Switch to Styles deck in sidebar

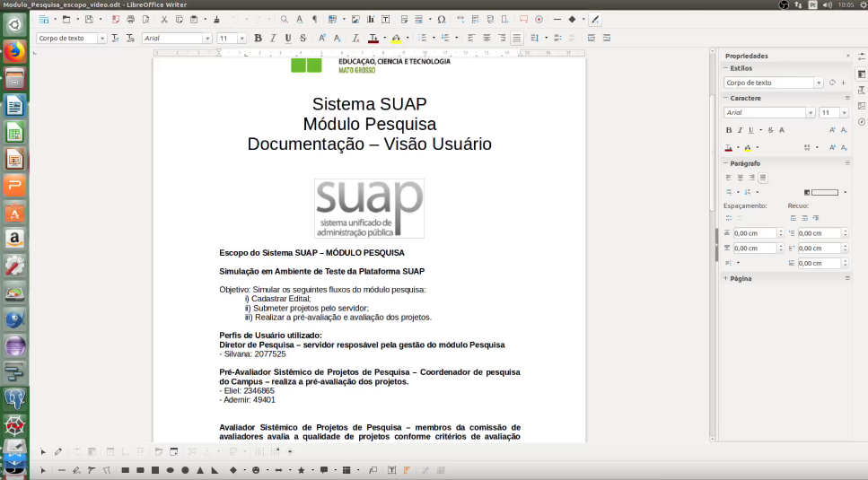click(x=862, y=90)
